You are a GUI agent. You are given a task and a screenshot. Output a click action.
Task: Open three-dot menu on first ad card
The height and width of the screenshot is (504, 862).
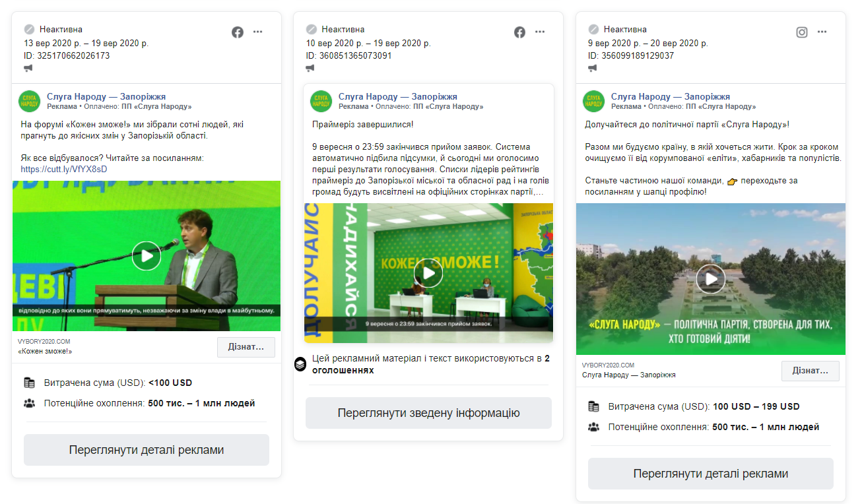coord(257,32)
